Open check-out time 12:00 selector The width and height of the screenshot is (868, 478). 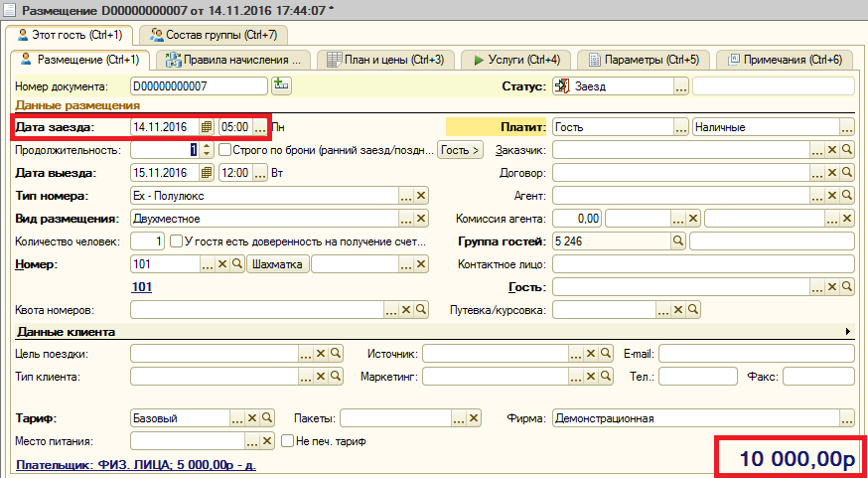pos(259,173)
